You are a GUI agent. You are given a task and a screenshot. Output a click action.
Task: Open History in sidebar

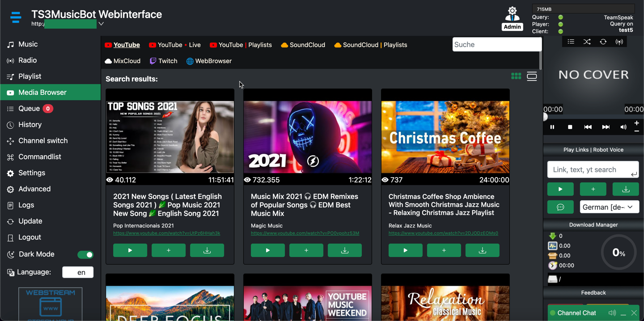pyautogui.click(x=50, y=125)
